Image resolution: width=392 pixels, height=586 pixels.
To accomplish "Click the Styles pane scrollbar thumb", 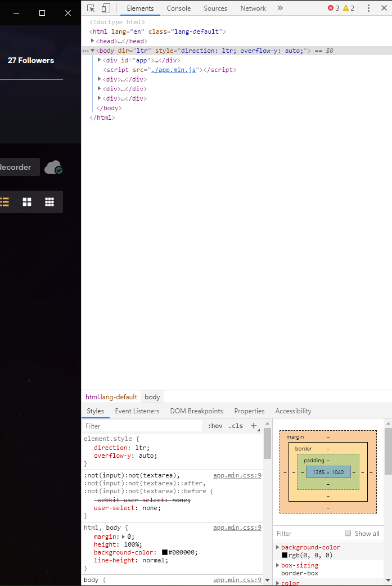I will click(267, 443).
